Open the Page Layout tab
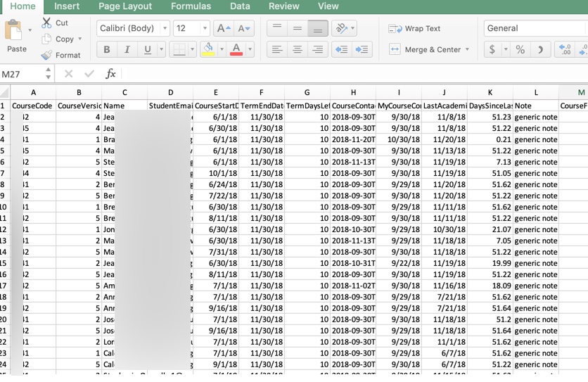 (x=125, y=6)
